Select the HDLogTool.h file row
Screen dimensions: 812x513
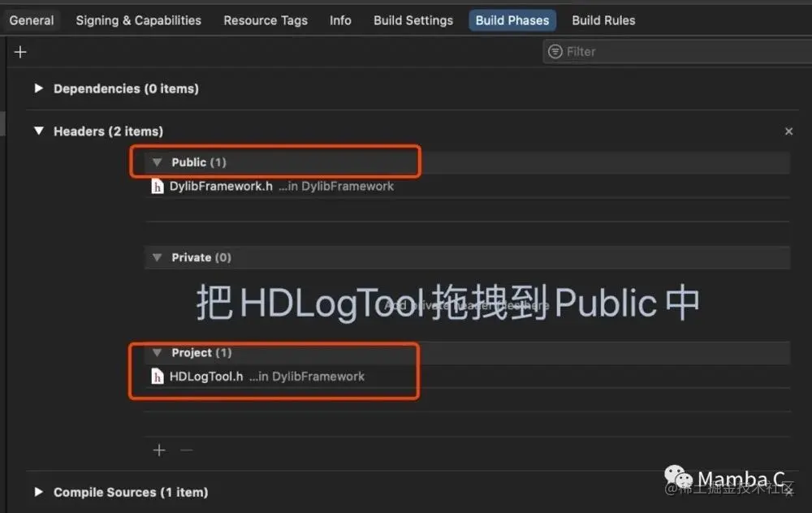pyautogui.click(x=468, y=377)
